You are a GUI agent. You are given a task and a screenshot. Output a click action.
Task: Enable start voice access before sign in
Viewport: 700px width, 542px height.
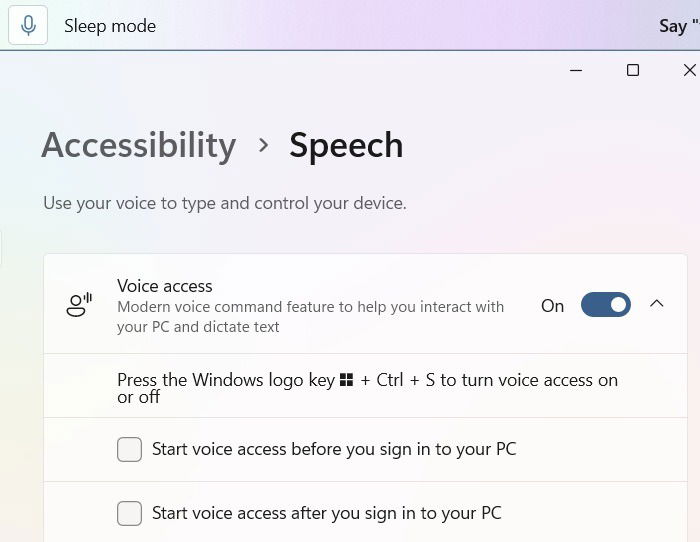tap(129, 449)
